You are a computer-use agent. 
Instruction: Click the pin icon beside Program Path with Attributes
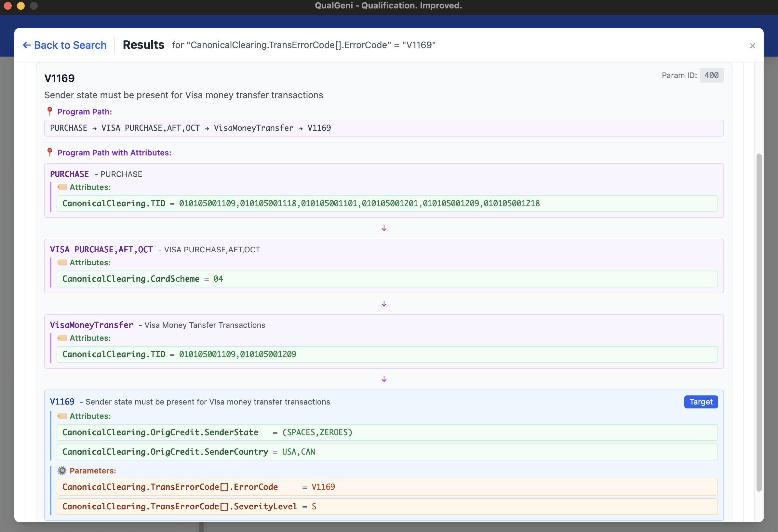pyautogui.click(x=49, y=152)
